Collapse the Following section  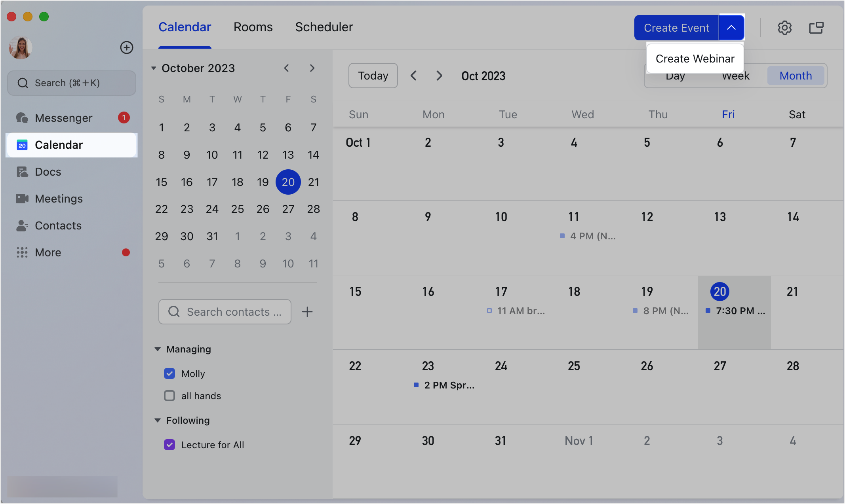point(158,420)
